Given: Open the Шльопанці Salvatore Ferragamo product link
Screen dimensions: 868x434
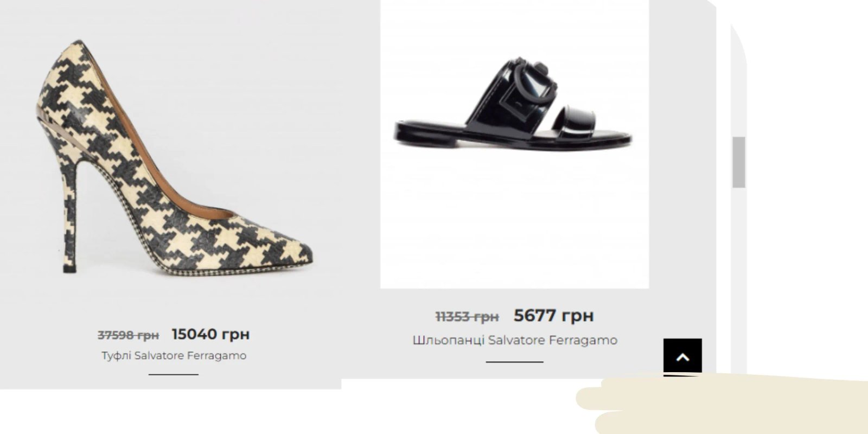Looking at the screenshot, I should coord(515,340).
